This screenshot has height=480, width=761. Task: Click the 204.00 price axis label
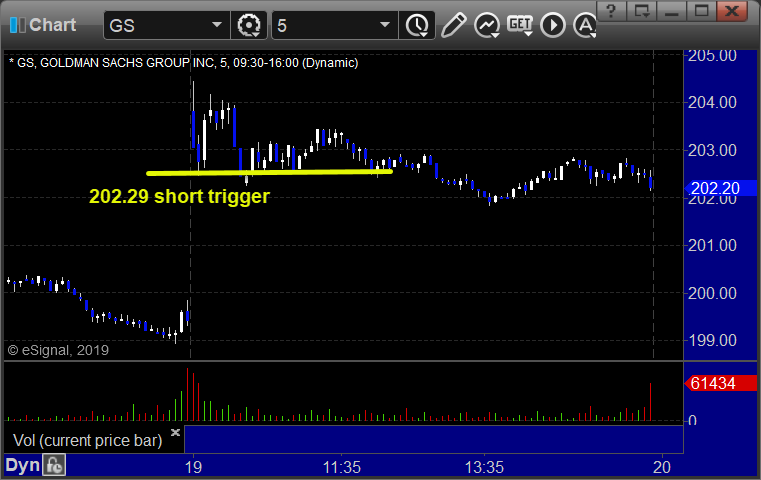(712, 102)
